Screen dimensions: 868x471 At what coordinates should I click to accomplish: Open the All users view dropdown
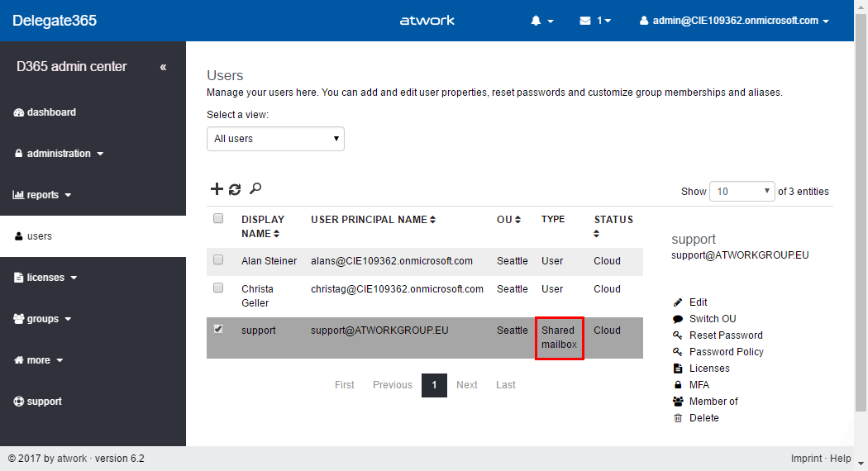click(x=275, y=139)
